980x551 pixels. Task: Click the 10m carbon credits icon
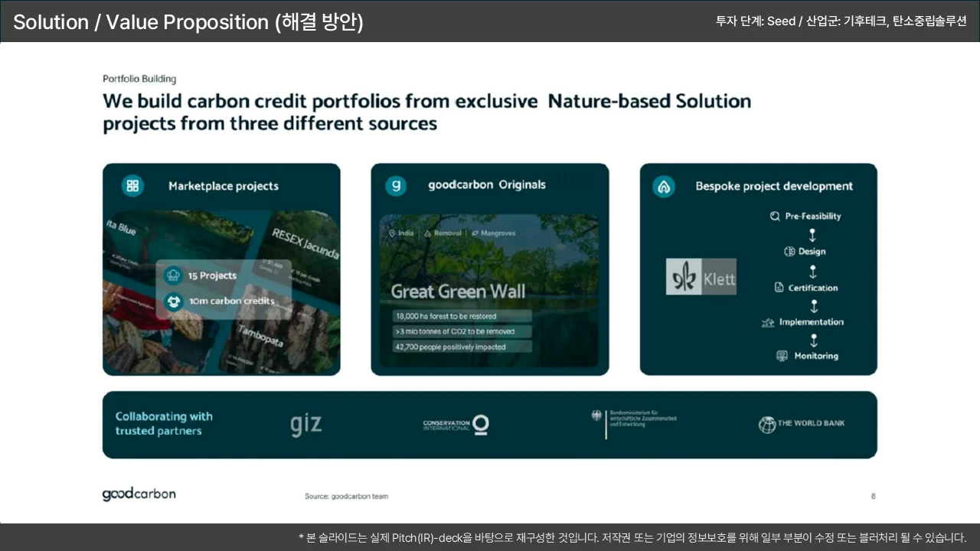174,302
